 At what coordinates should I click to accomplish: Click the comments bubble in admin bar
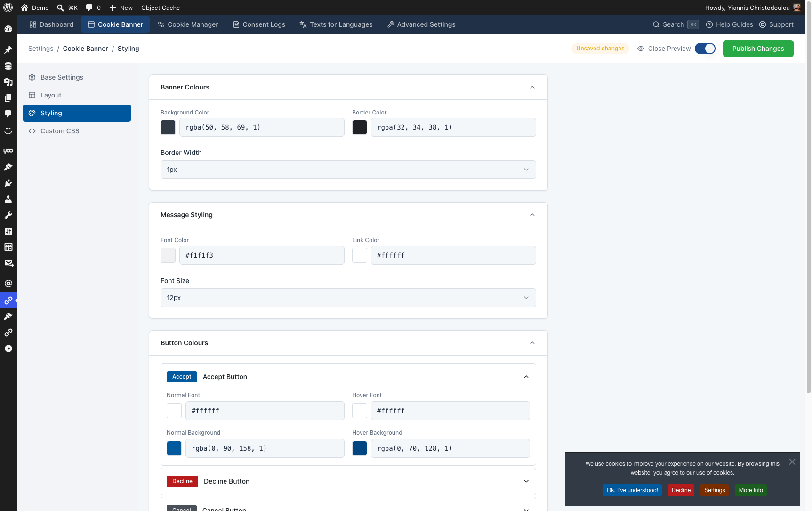point(93,8)
